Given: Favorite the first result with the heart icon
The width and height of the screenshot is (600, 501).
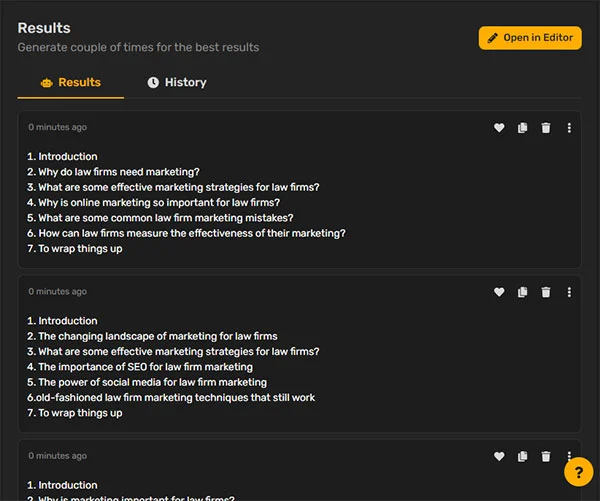Looking at the screenshot, I should (499, 127).
